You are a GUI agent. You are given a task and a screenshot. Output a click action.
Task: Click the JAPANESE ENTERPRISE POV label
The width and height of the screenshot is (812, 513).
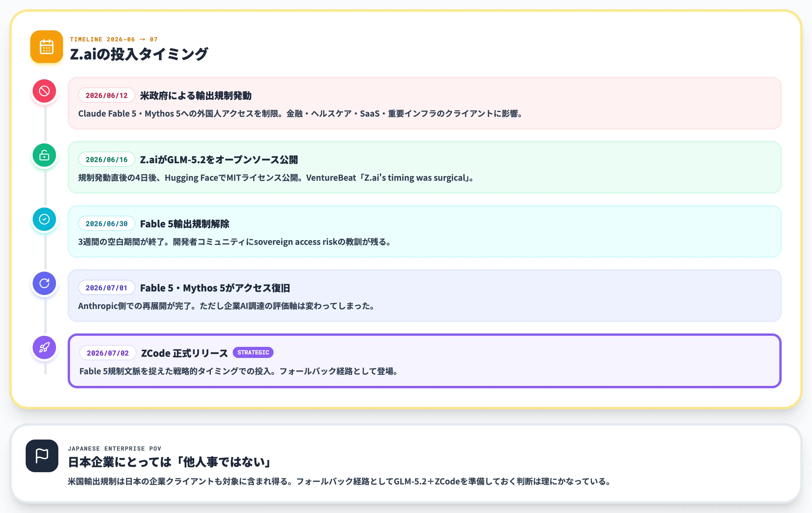(115, 448)
